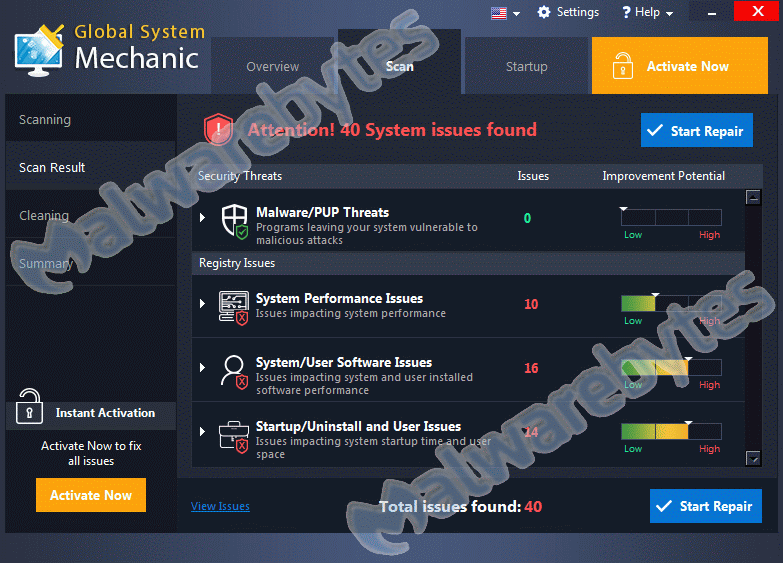Click Start Repair next to the attention message
The width and height of the screenshot is (783, 563).
click(x=697, y=130)
